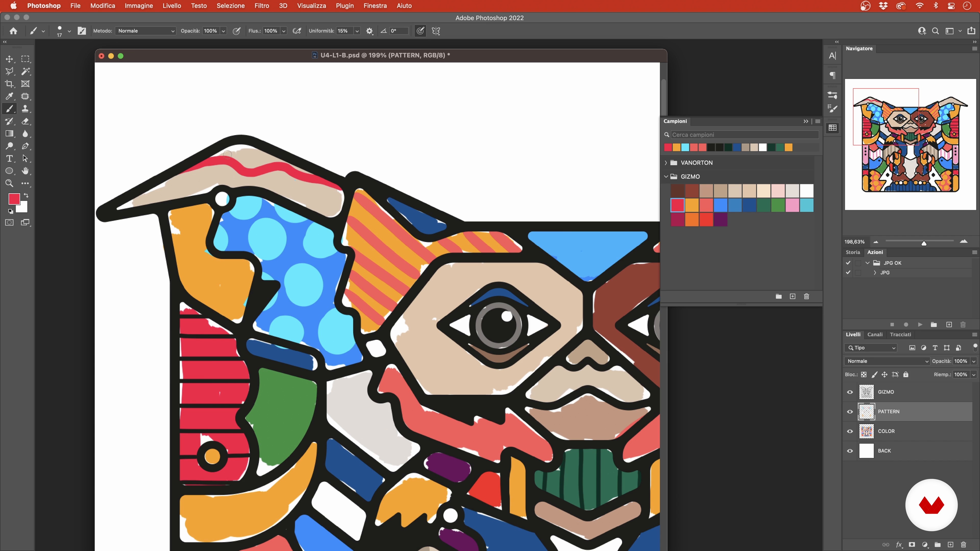The height and width of the screenshot is (551, 980).
Task: Select the Frame tool
Action: (x=25, y=84)
